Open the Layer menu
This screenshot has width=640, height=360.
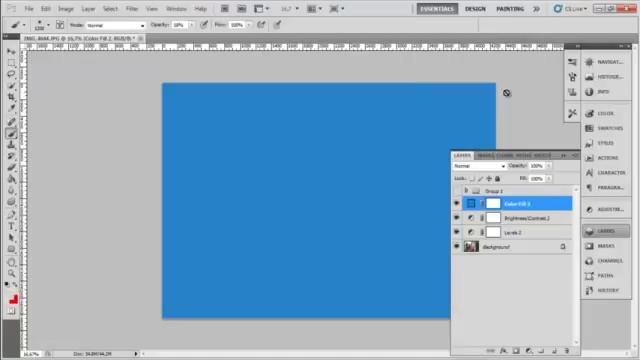pyautogui.click(x=88, y=9)
